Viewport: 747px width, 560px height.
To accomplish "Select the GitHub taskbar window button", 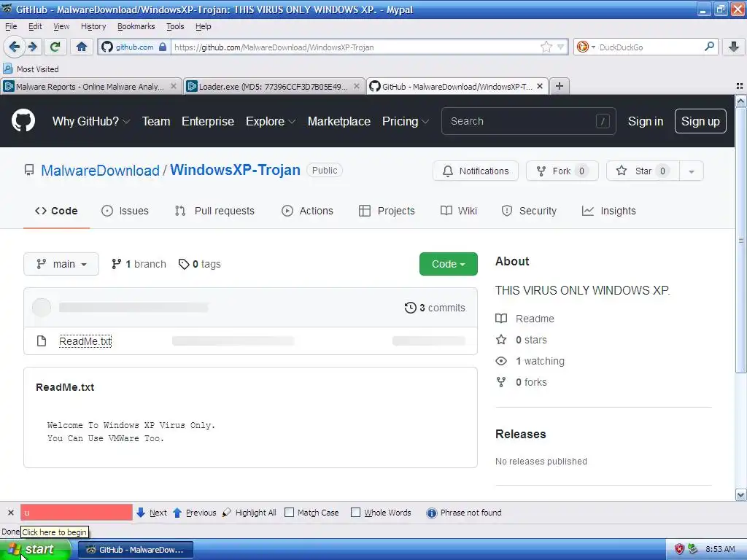I will [x=135, y=550].
